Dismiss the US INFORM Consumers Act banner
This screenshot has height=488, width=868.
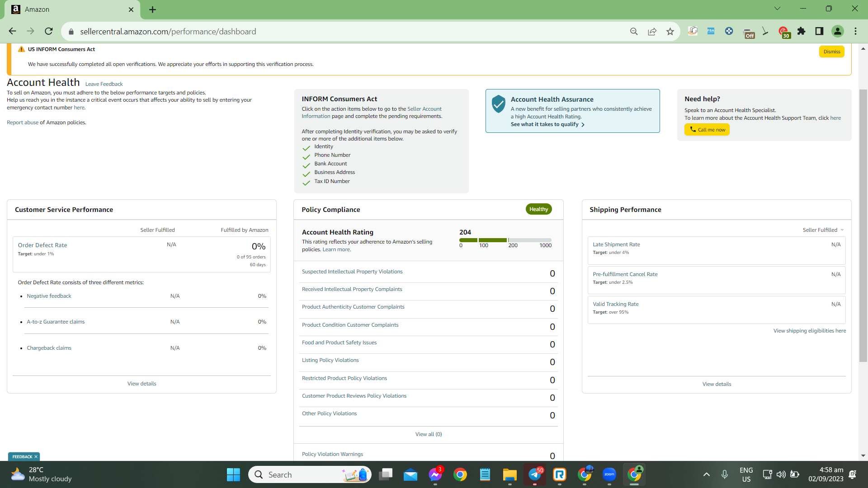(x=832, y=52)
